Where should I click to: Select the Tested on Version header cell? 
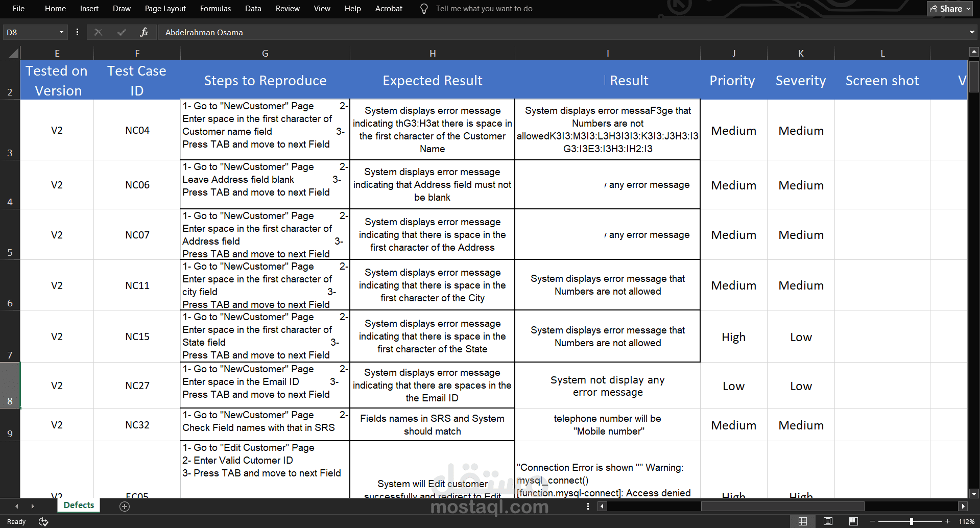tap(57, 80)
